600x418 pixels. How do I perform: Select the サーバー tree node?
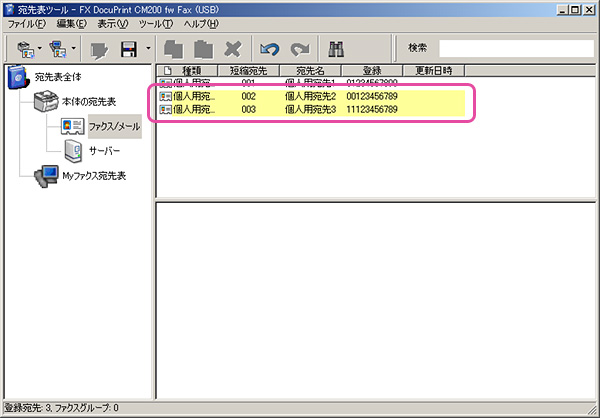[x=106, y=151]
